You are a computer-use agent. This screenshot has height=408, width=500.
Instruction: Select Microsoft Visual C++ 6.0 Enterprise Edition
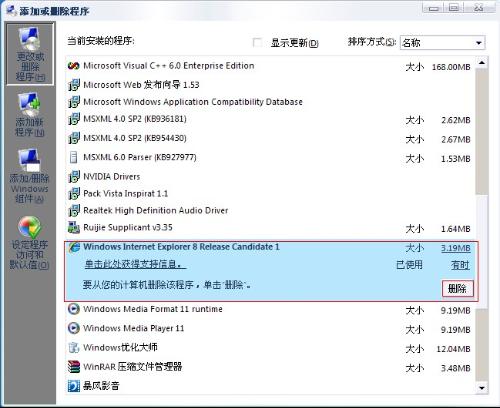169,66
